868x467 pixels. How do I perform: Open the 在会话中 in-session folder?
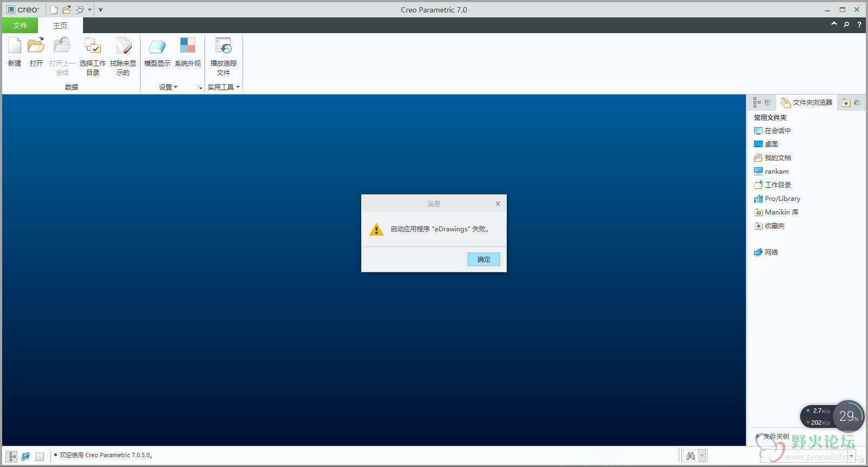point(773,131)
